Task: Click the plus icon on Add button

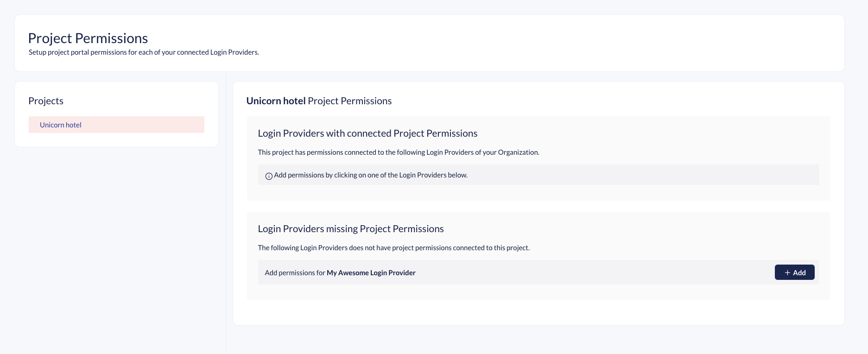Action: [x=787, y=273]
